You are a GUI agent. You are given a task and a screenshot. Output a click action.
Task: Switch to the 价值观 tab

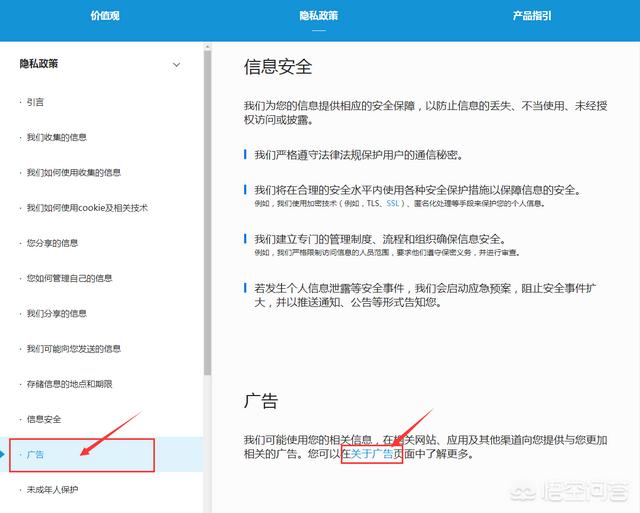[105, 16]
